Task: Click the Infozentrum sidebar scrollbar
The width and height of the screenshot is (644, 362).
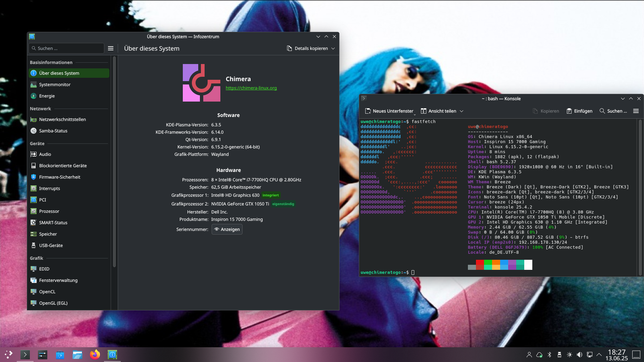Action: coord(114,161)
